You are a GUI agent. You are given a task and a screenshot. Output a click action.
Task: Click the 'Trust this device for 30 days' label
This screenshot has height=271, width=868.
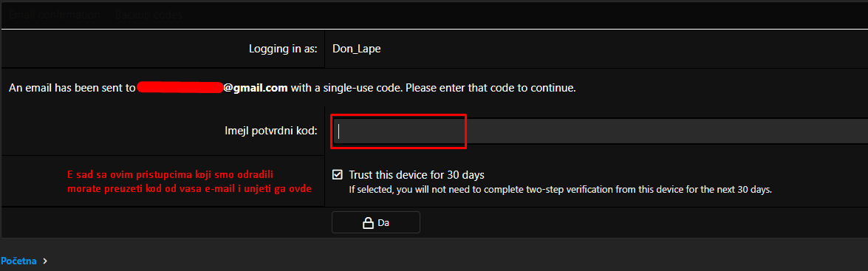[417, 175]
